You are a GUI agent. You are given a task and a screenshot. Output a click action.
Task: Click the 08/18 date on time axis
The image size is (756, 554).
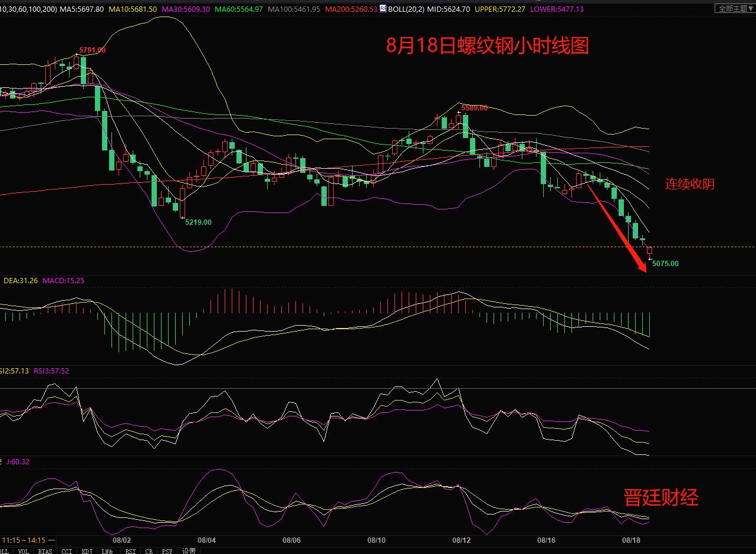(x=632, y=540)
